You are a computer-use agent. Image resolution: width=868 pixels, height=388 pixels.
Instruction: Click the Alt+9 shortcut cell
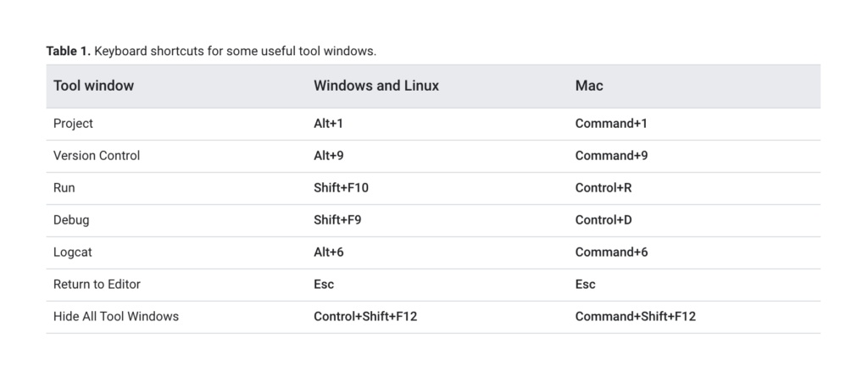tap(328, 156)
